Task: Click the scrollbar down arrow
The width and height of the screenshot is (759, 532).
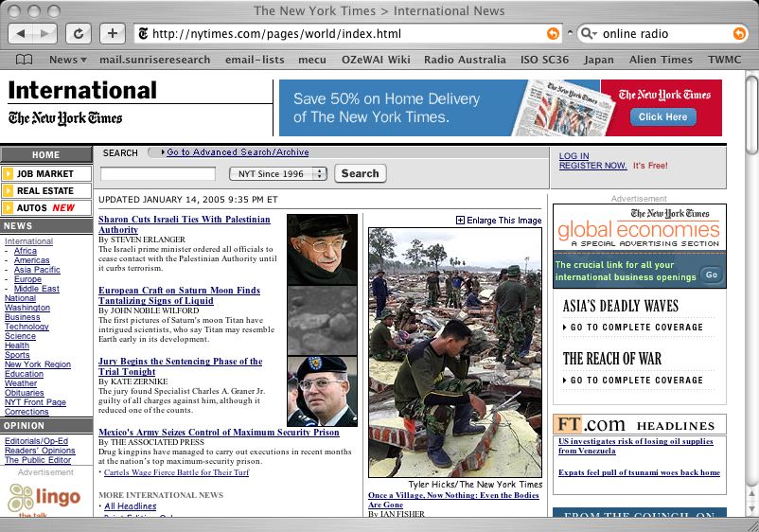Action: click(752, 508)
